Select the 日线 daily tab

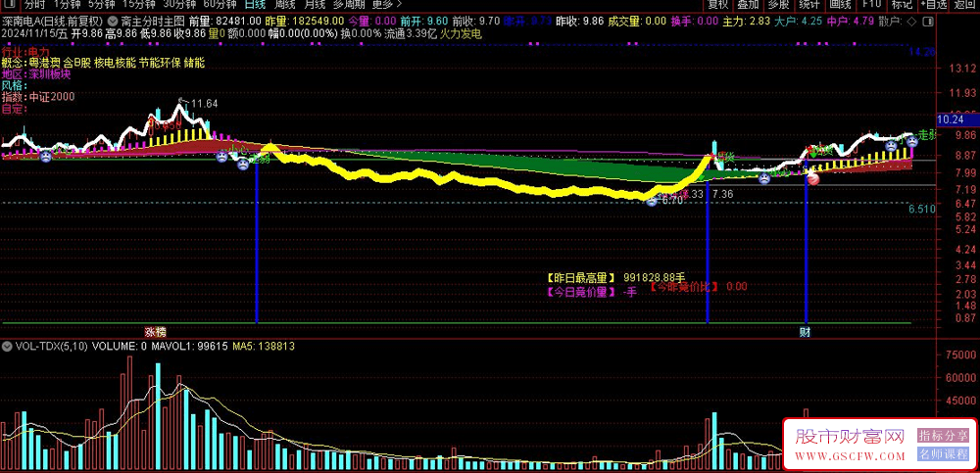tap(255, 4)
